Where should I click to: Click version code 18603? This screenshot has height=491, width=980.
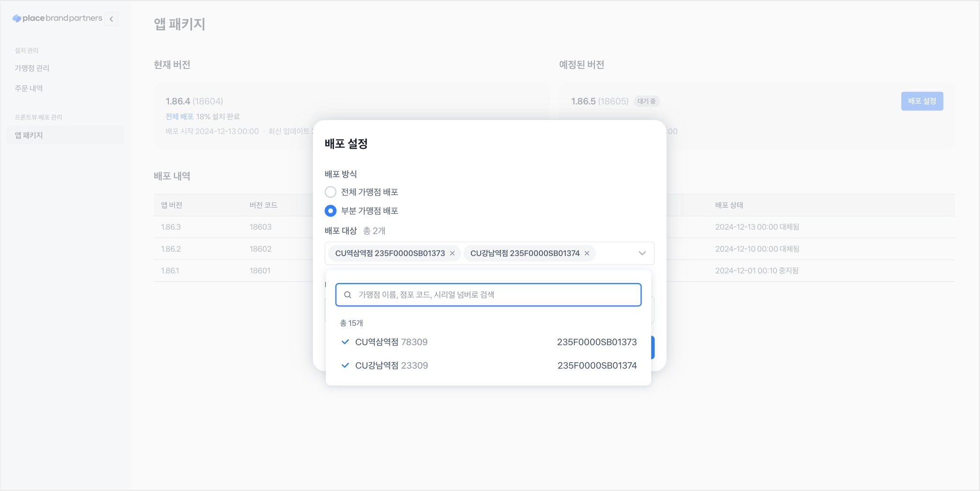tap(260, 227)
